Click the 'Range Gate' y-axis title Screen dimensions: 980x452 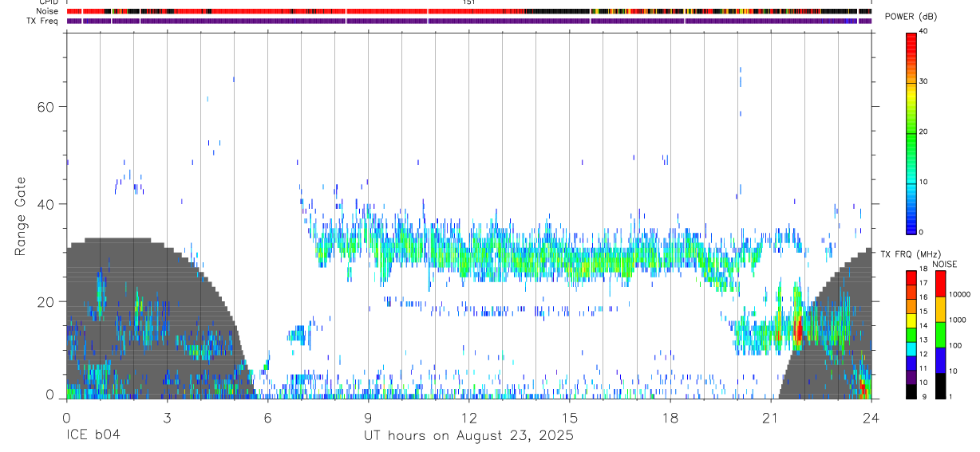pyautogui.click(x=21, y=215)
